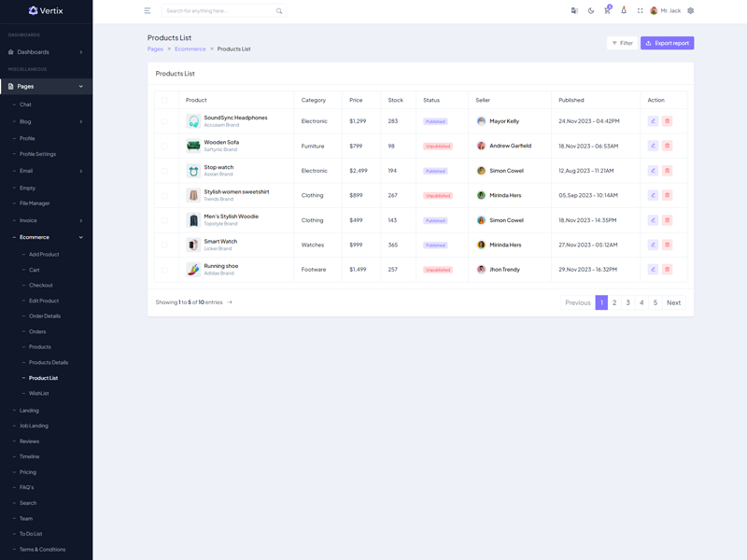Select the Stop watch row checkbox
The image size is (747, 560).
164,171
